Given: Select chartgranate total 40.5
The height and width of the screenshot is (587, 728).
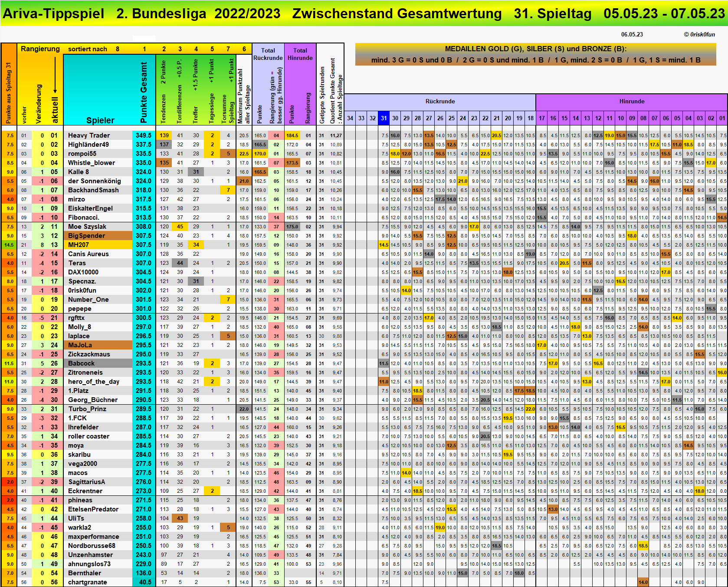Looking at the screenshot, I should pos(144,582).
